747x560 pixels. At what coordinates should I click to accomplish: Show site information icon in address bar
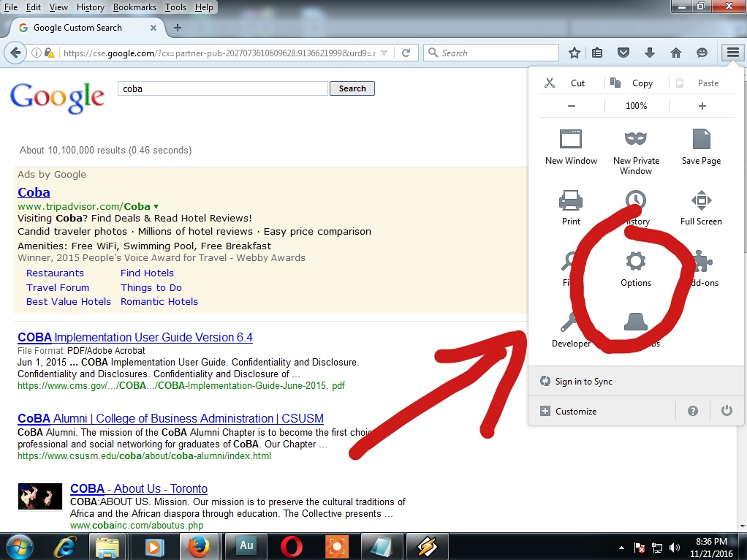(37, 53)
